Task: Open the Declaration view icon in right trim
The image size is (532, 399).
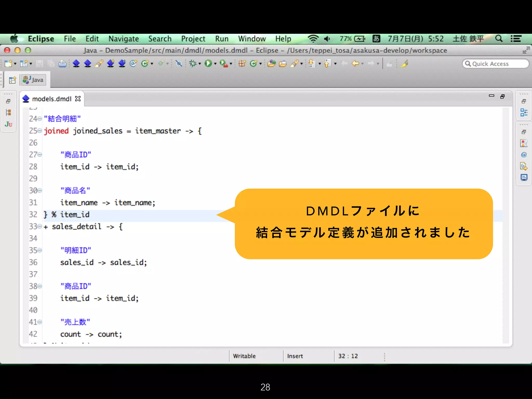Action: click(x=524, y=166)
